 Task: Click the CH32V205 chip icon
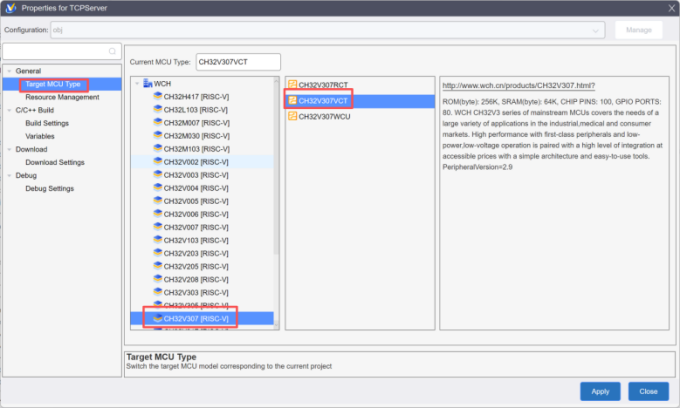pos(158,266)
